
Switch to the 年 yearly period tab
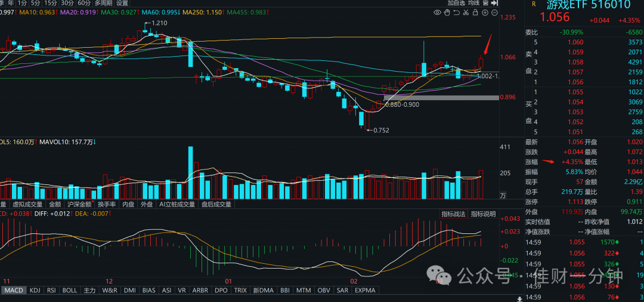[x=11, y=3]
